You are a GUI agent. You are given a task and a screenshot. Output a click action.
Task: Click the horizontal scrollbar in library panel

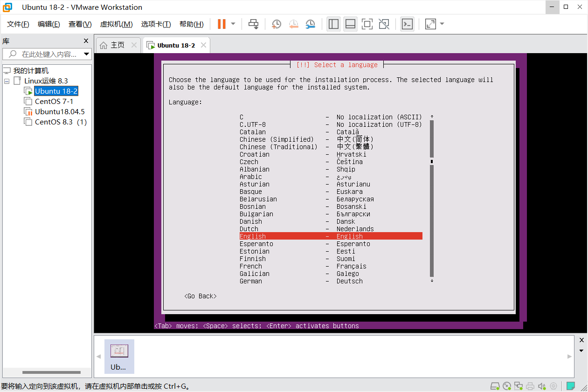pyautogui.click(x=51, y=372)
